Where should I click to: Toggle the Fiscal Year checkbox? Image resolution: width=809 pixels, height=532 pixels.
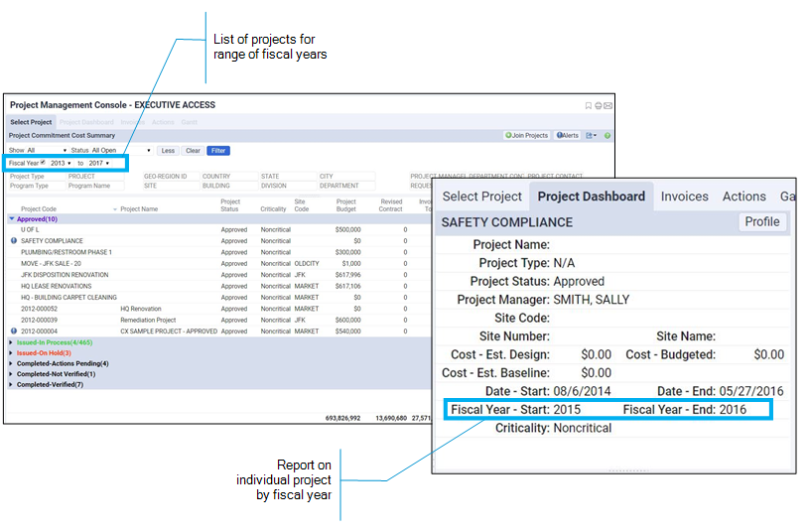44,163
